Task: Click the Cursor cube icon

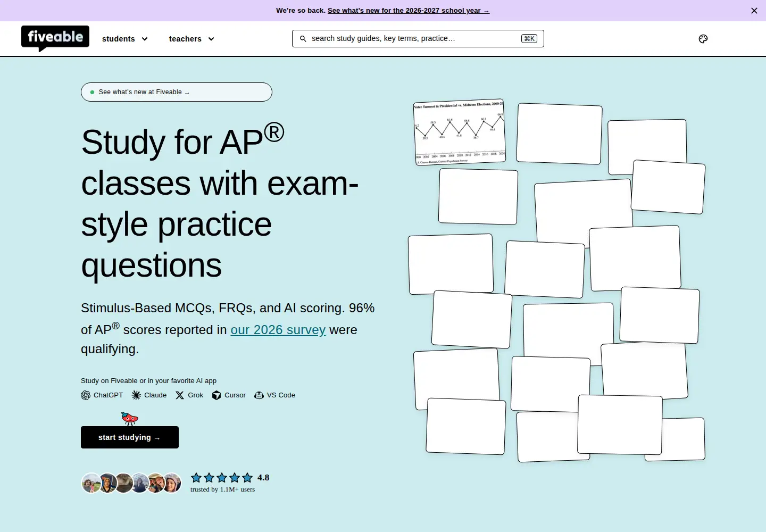Action: click(x=217, y=395)
